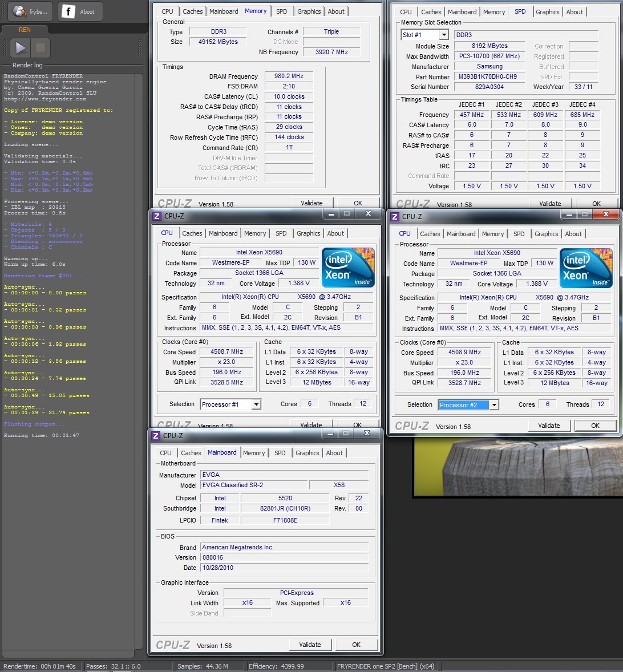
Task: Click the Intel Xeon logo in Processor #1 window
Action: [349, 267]
